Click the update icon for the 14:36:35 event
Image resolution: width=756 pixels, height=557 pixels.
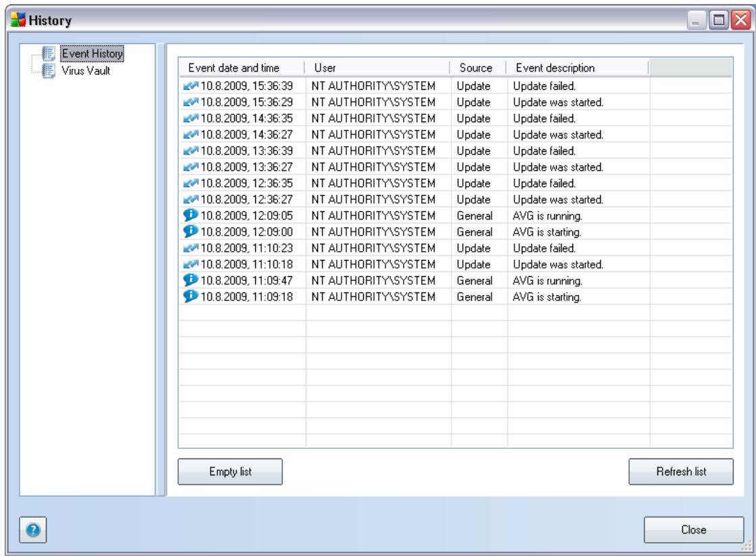[x=190, y=118]
